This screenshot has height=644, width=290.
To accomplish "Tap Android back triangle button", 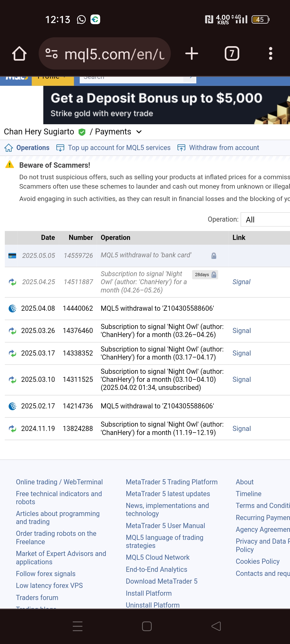I will pyautogui.click(x=216, y=626).
